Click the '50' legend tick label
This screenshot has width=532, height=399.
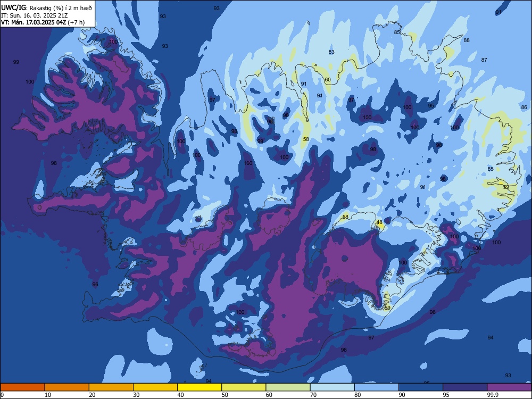pos(225,395)
